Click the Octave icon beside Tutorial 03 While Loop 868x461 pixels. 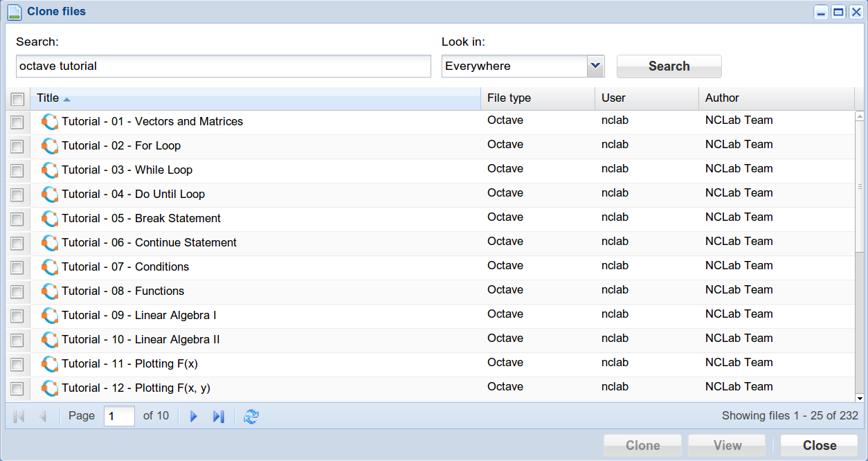50,170
